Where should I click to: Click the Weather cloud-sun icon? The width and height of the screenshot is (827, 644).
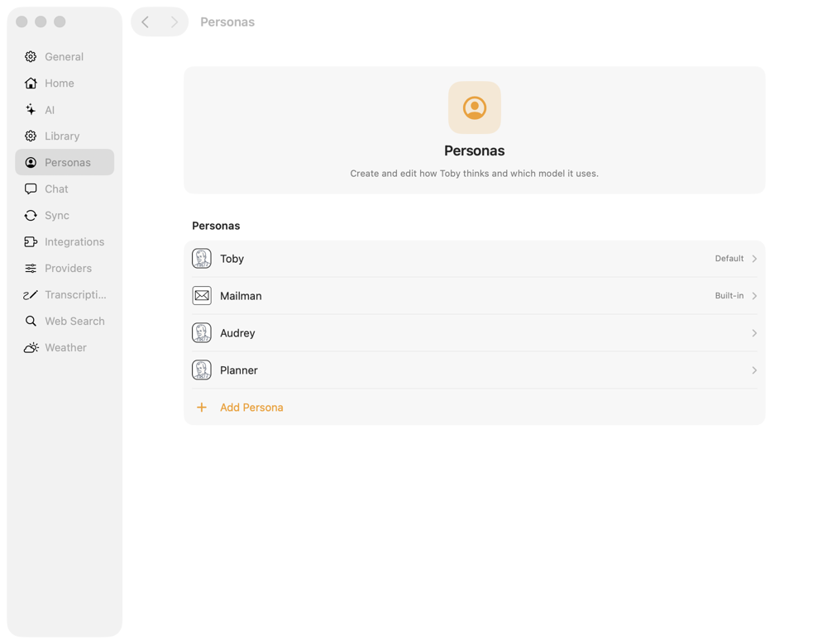coord(31,347)
